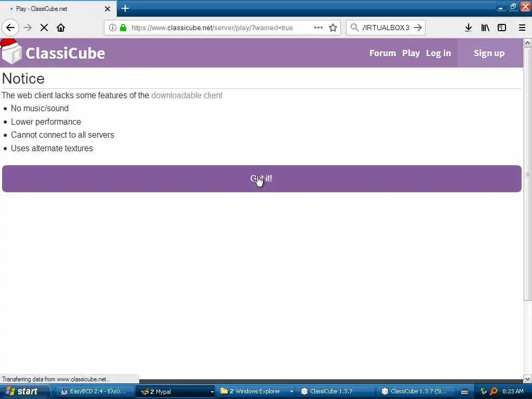Open page actions three-dot menu
This screenshot has width=532, height=399.
(x=318, y=28)
